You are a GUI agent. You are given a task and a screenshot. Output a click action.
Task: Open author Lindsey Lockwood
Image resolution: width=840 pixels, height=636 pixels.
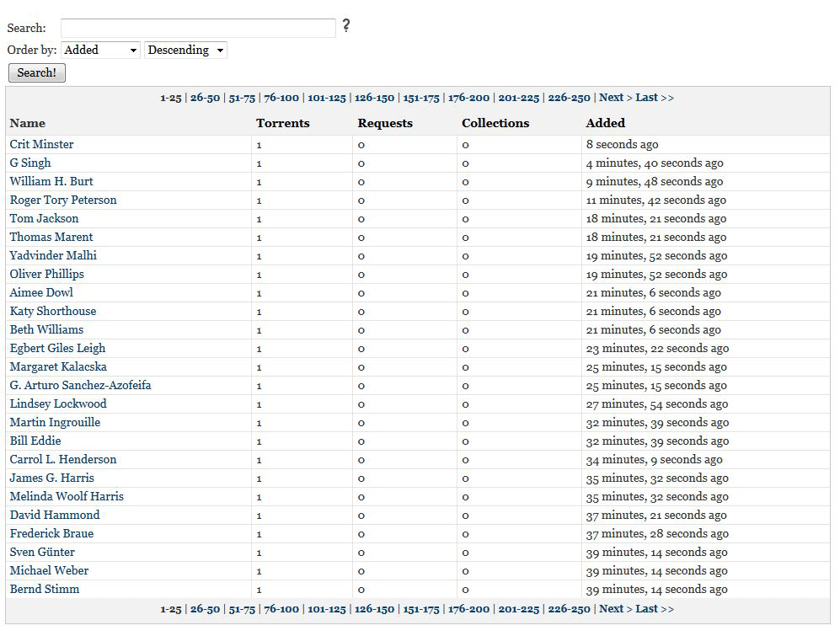coord(58,404)
